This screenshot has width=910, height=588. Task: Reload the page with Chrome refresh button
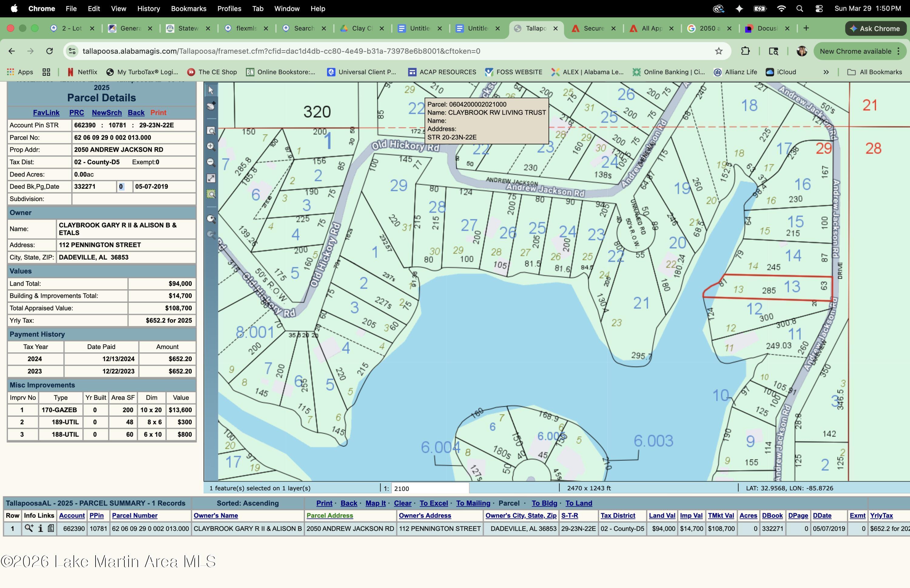[49, 51]
